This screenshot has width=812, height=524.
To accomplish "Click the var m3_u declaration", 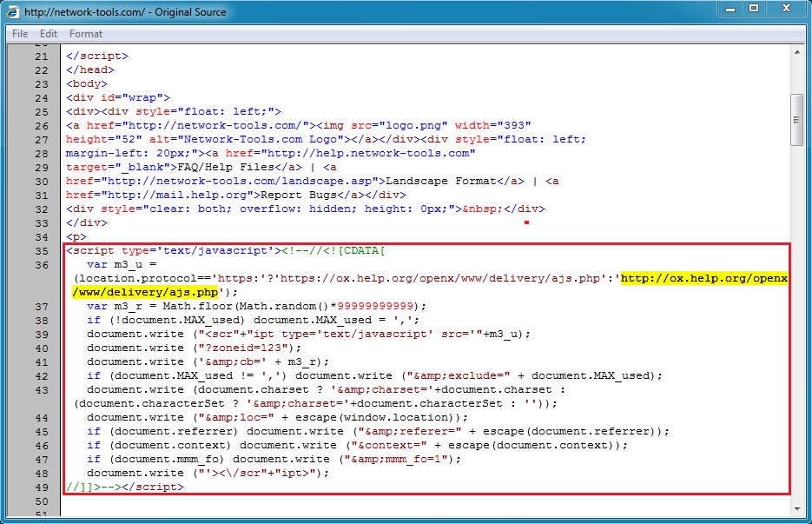I will point(122,265).
